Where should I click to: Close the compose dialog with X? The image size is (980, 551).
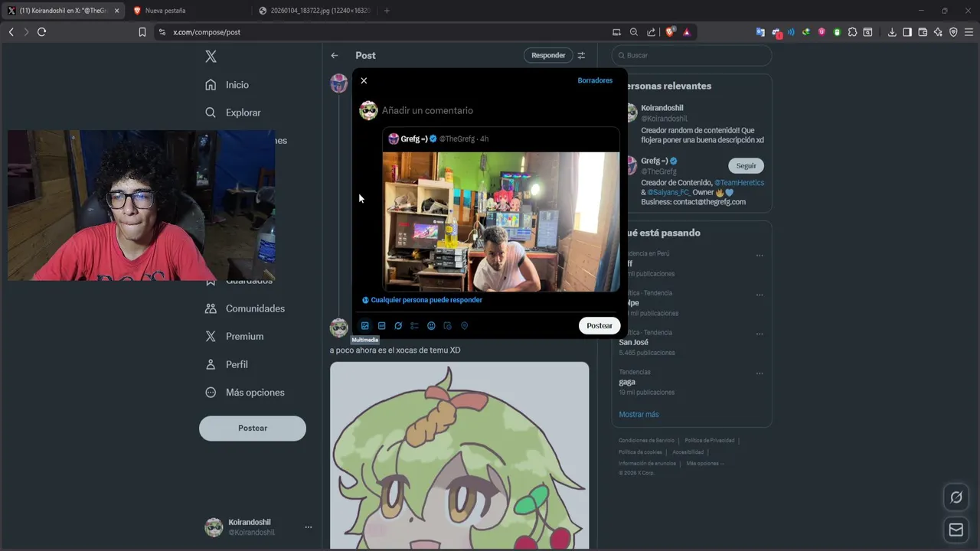[364, 80]
